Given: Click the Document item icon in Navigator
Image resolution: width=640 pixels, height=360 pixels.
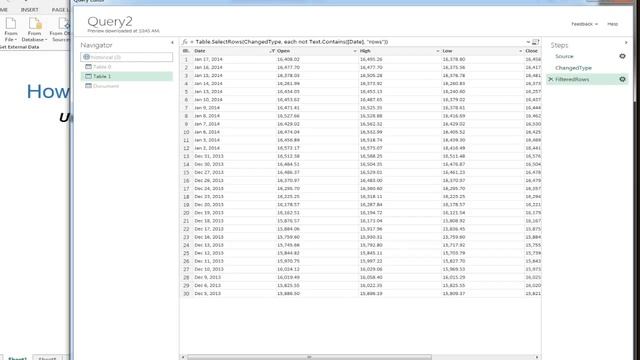Looking at the screenshot, I should point(88,86).
